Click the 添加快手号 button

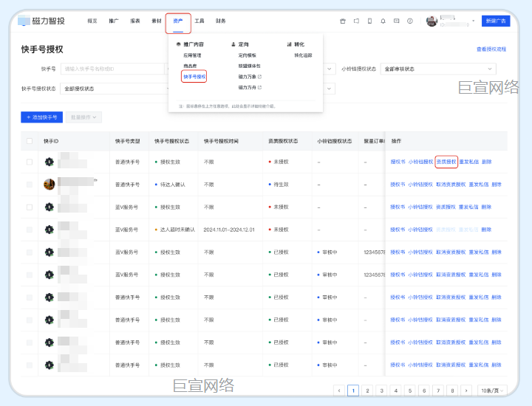[41, 117]
